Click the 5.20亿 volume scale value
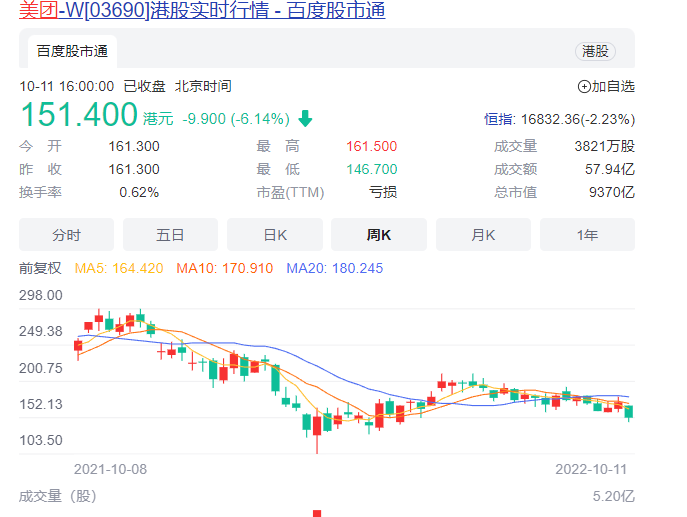 tap(613, 496)
